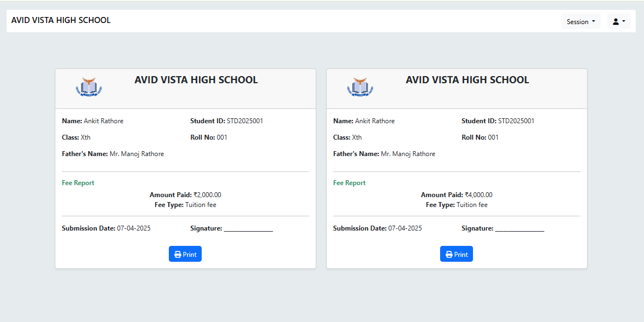Select Fee Report heading on ₹4,000.00 receipt

349,183
